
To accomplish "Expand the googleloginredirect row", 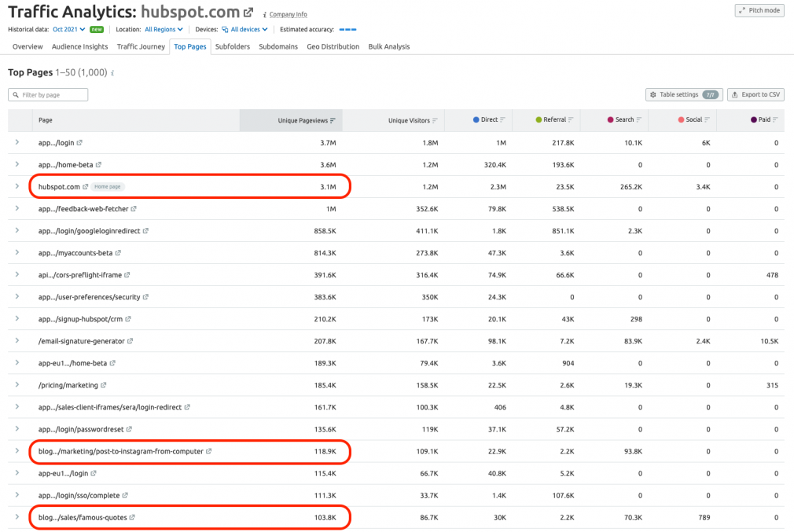I will 17,230.
